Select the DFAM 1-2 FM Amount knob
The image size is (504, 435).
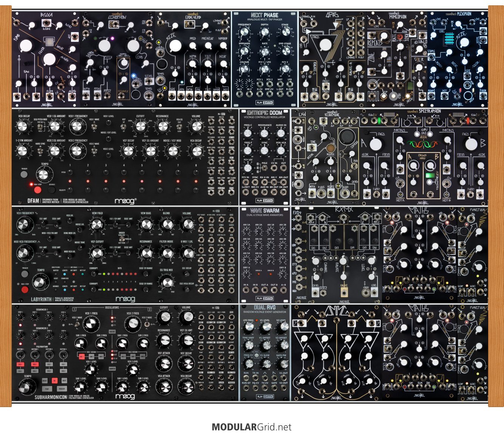(x=22, y=151)
